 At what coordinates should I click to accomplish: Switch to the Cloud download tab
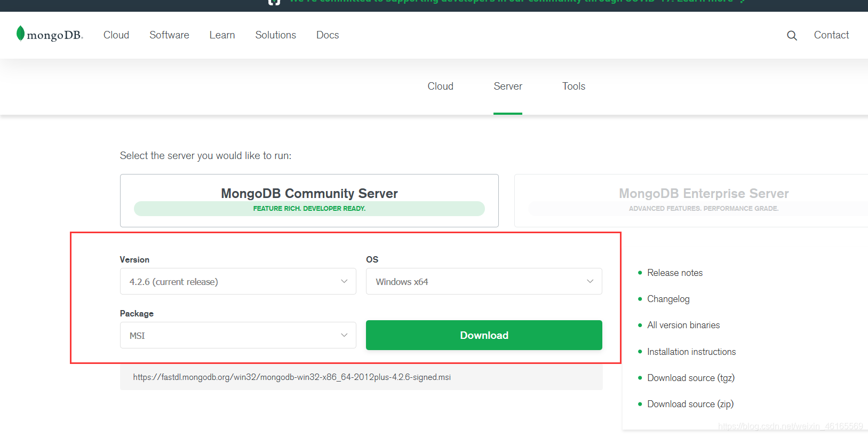tap(440, 86)
